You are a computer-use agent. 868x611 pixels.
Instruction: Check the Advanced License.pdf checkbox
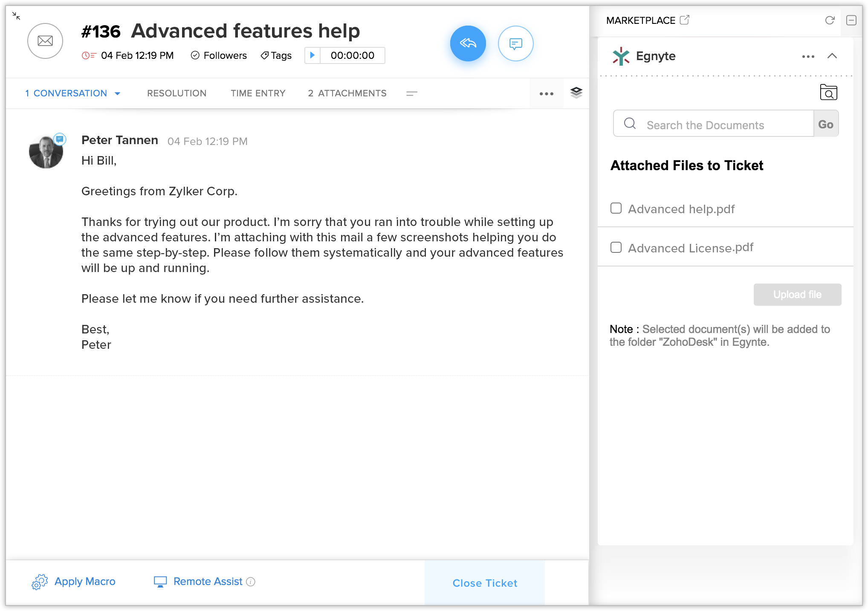tap(616, 247)
